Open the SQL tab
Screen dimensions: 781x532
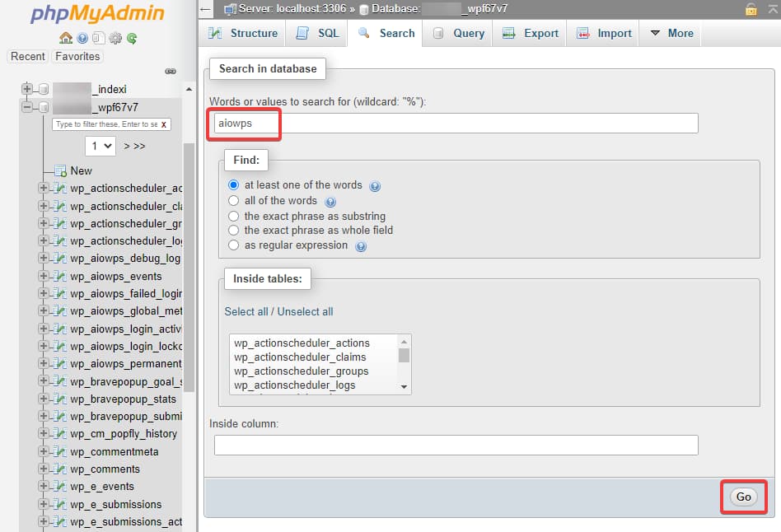[317, 33]
